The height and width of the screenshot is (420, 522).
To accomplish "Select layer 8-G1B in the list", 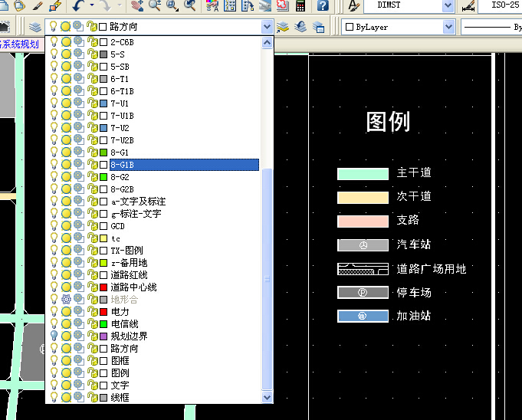I will [x=185, y=165].
